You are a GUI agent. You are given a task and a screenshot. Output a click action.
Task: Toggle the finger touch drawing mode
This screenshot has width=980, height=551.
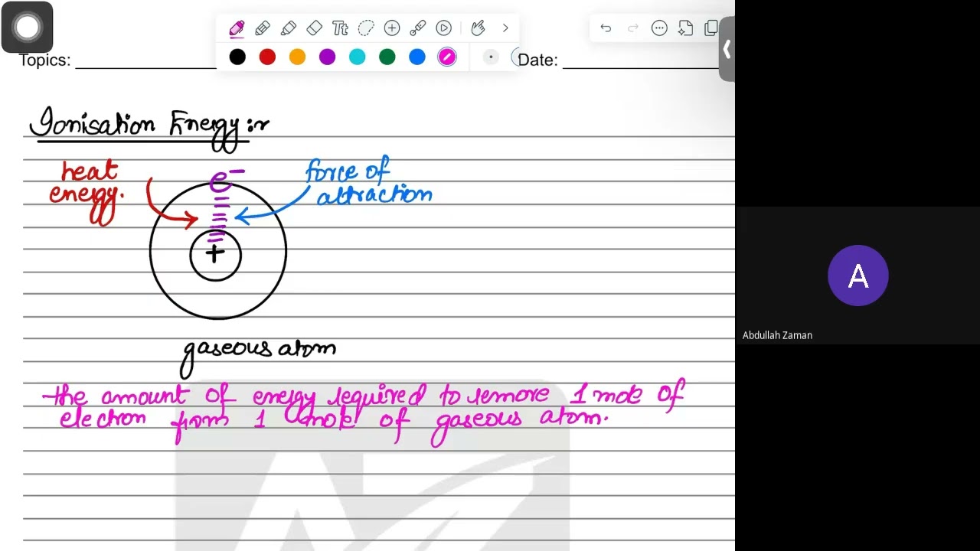pyautogui.click(x=479, y=28)
